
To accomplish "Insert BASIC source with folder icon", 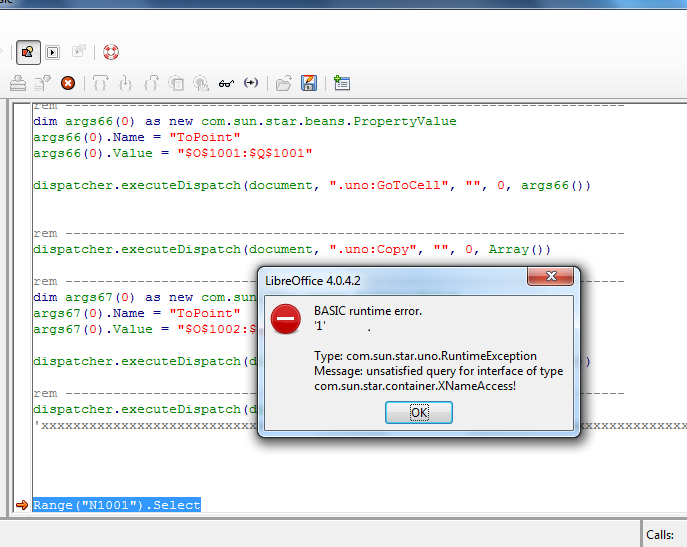I will 284,83.
